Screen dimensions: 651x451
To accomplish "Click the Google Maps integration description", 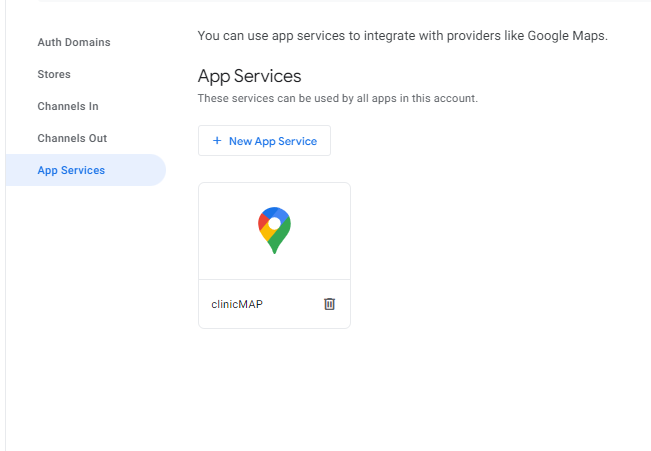I will tap(402, 36).
